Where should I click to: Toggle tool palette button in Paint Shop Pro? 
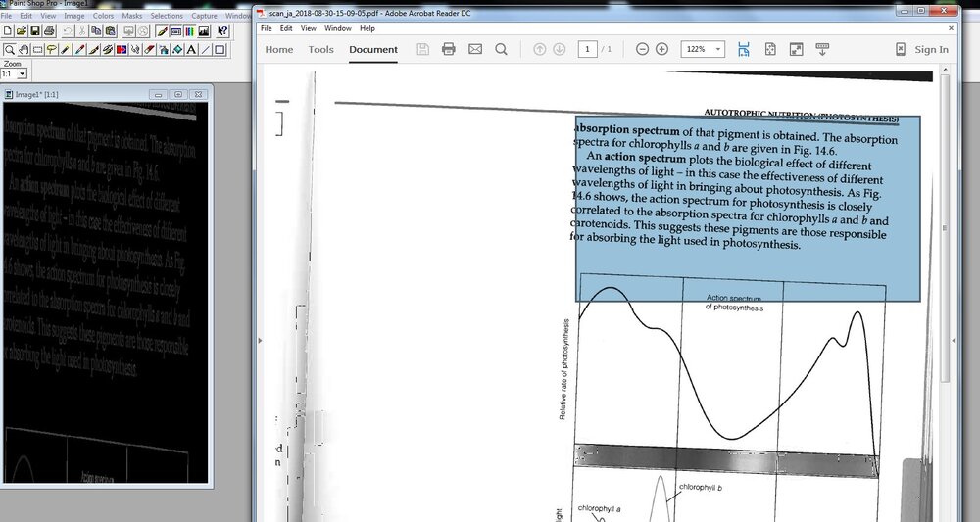click(x=162, y=31)
